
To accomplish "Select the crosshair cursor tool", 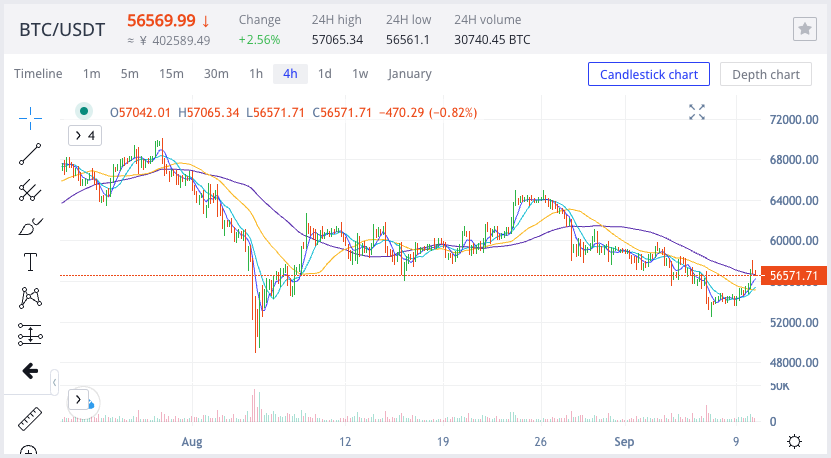I will (30, 118).
